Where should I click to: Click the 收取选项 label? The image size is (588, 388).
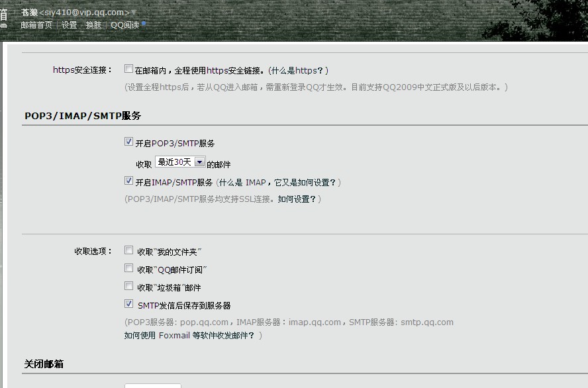[x=93, y=252]
